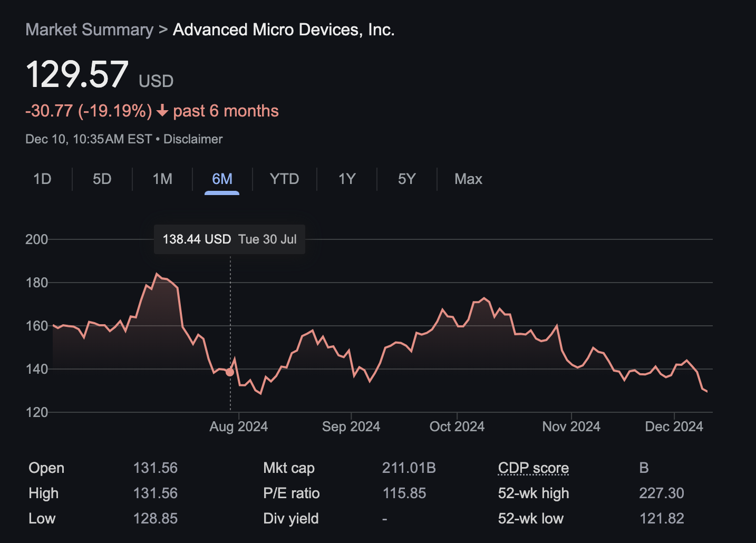
Task: Click the highlighted chart data point dot
Action: (x=230, y=372)
